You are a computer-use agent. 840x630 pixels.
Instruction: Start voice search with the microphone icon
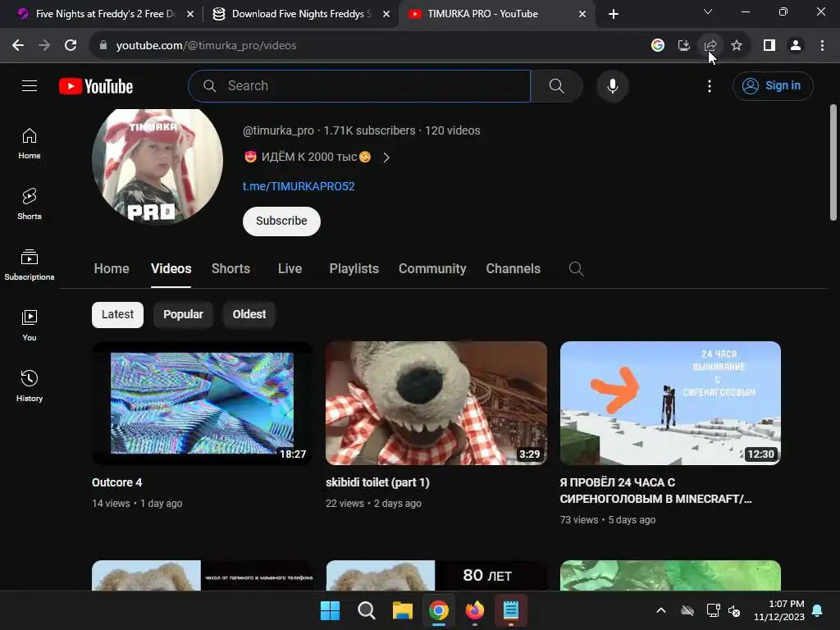[612, 85]
